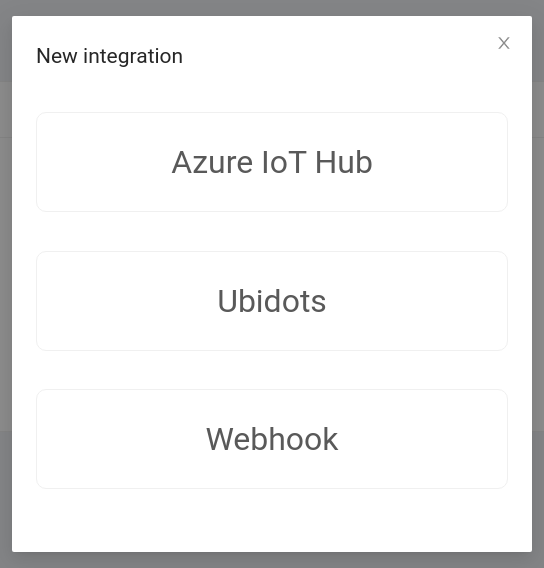Select the Azure IoT Hub integration
Viewport: 544px width, 568px height.
pos(272,162)
